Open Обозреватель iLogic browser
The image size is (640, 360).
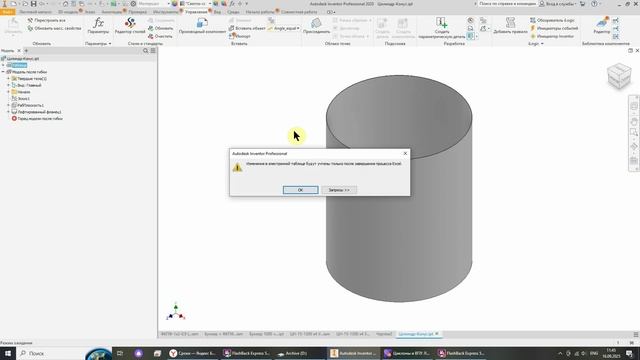(x=552, y=20)
